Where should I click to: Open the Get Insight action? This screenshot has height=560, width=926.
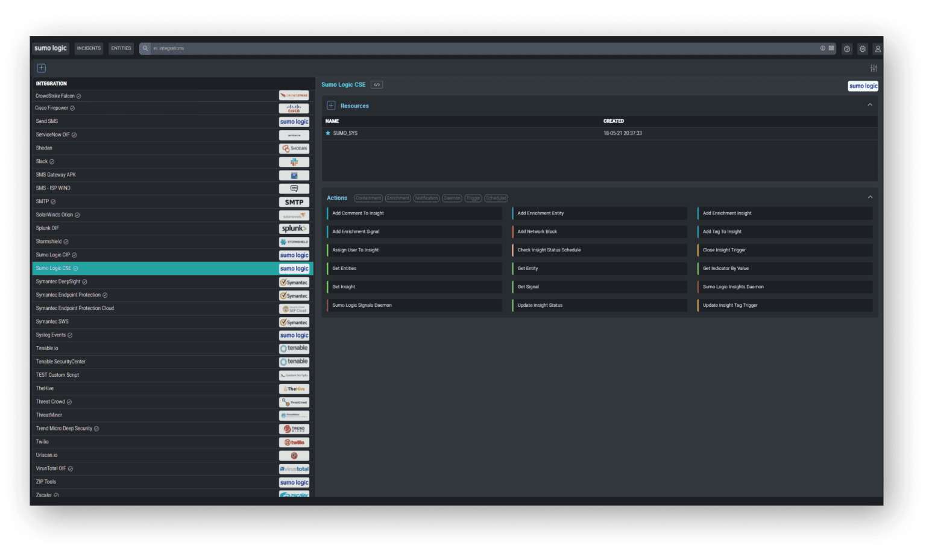point(414,287)
